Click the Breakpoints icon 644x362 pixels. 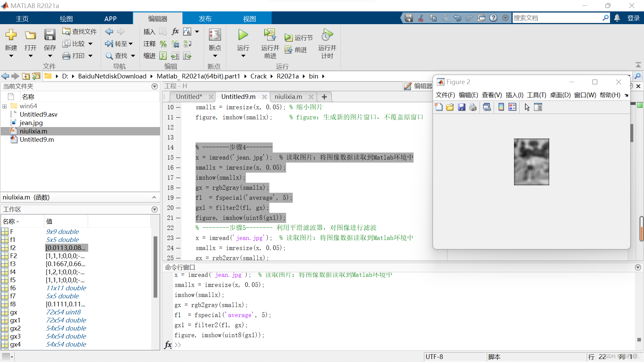tap(215, 35)
